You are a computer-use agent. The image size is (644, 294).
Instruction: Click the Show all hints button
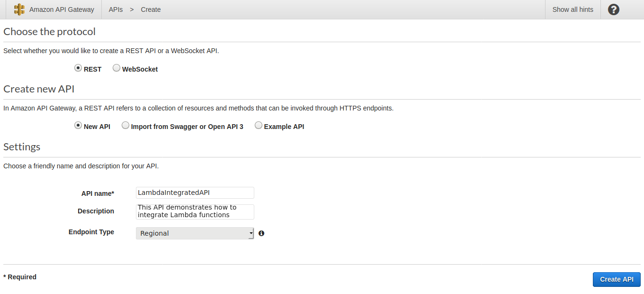click(x=572, y=9)
